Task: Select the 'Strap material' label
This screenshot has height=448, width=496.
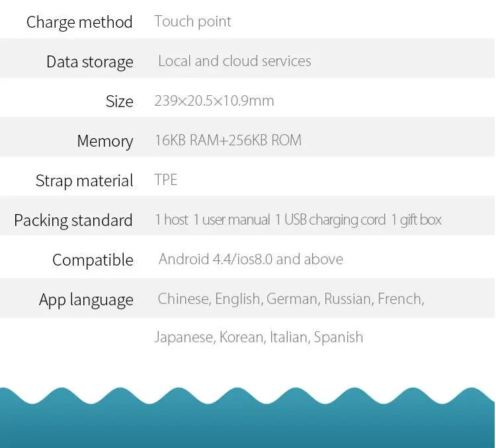Action: click(84, 181)
